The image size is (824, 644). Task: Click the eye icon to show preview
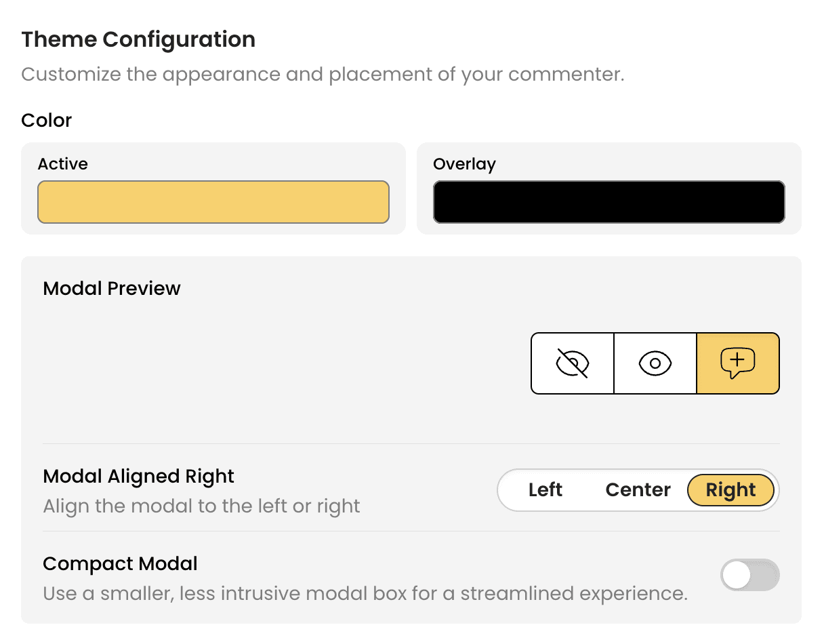[655, 363]
